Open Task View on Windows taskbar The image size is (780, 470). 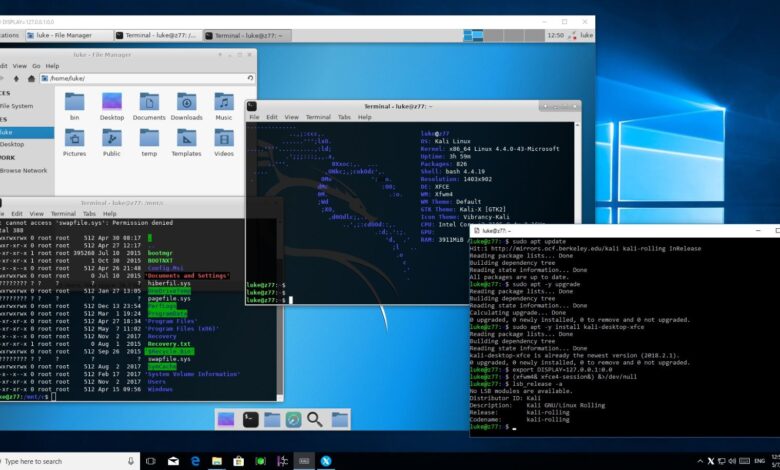(x=151, y=461)
